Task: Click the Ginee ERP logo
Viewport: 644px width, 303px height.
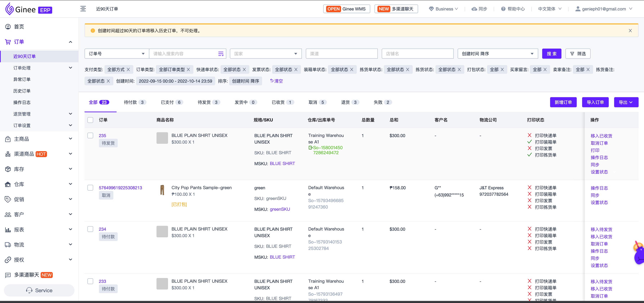Action: coord(28,9)
